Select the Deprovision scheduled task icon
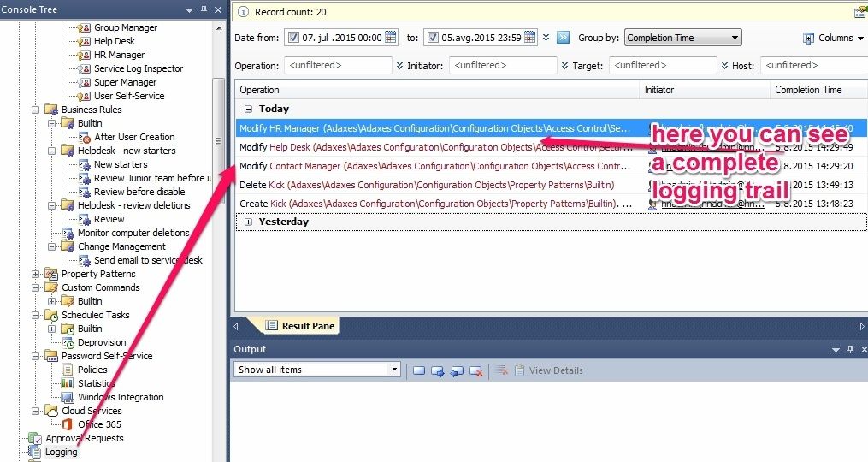 [x=68, y=343]
